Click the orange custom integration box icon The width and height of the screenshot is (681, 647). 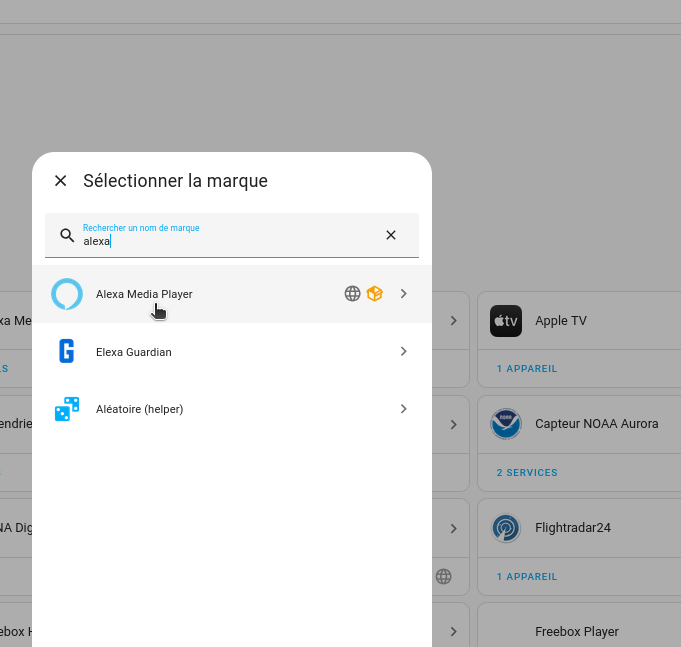coord(374,294)
